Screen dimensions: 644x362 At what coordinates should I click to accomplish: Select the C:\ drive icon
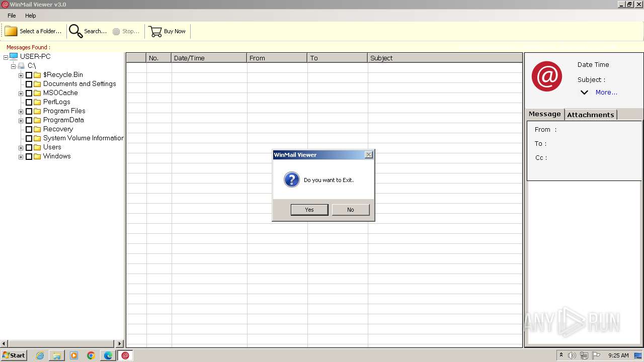click(21, 66)
